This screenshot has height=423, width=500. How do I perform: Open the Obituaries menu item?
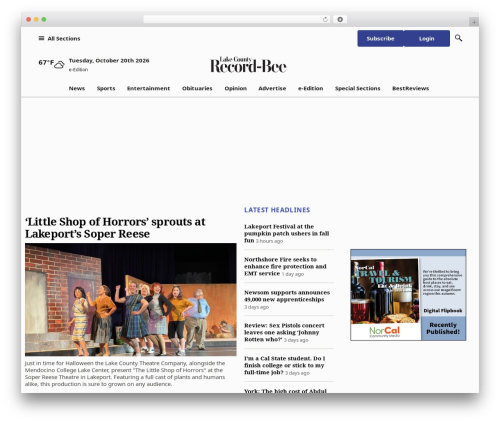pos(197,88)
